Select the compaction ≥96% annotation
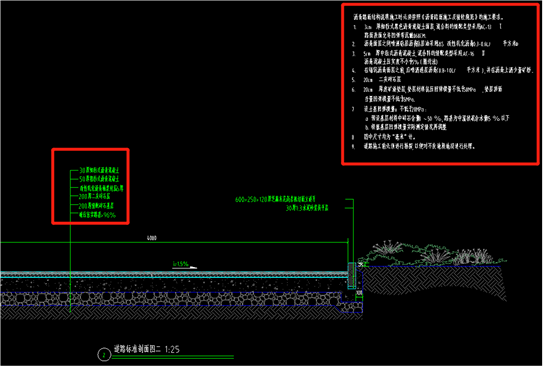This screenshot has width=543, height=366. point(97,215)
